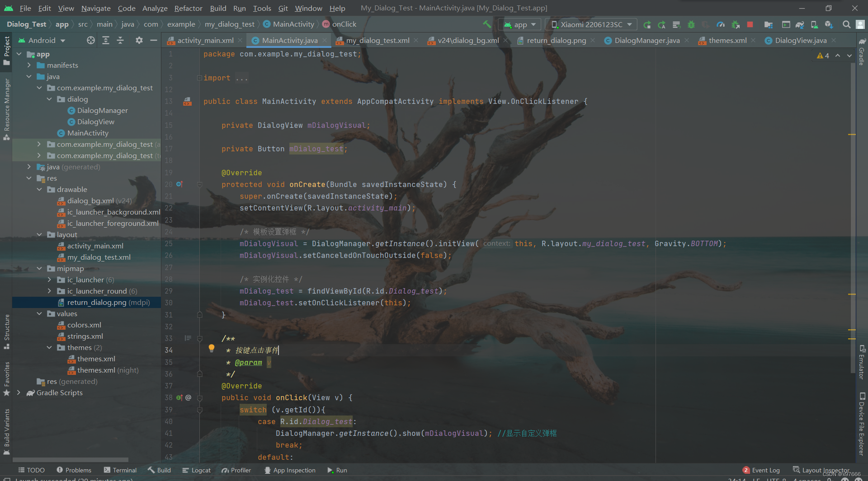
Task: Toggle the Favorites tool window
Action: click(6, 378)
